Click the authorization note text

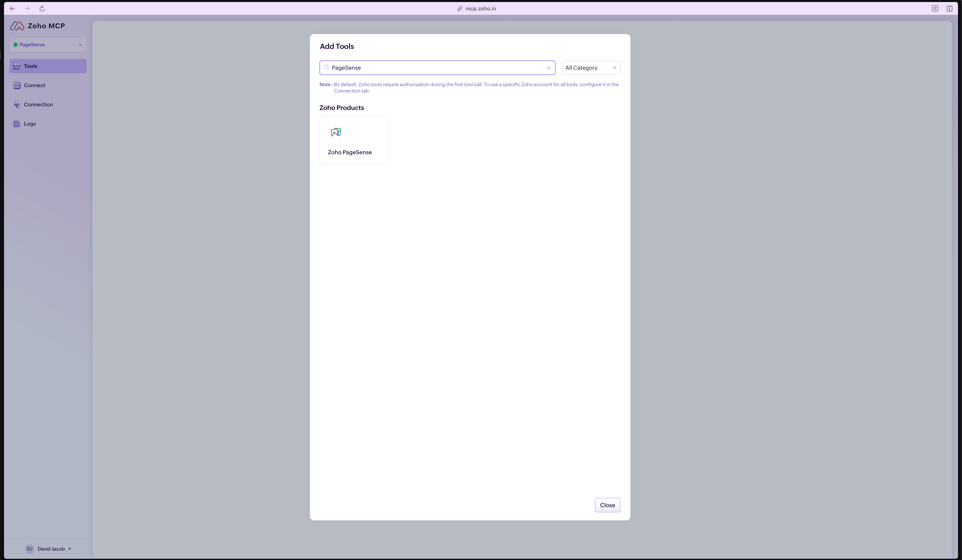click(x=469, y=87)
